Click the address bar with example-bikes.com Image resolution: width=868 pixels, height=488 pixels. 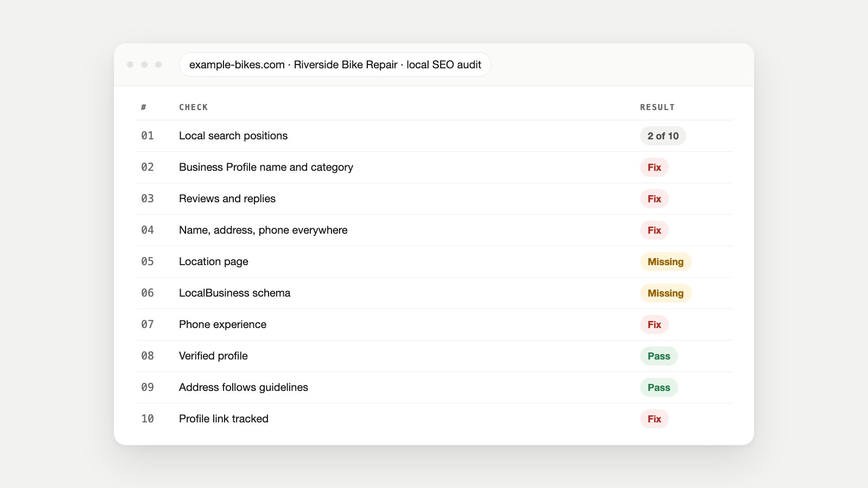335,65
